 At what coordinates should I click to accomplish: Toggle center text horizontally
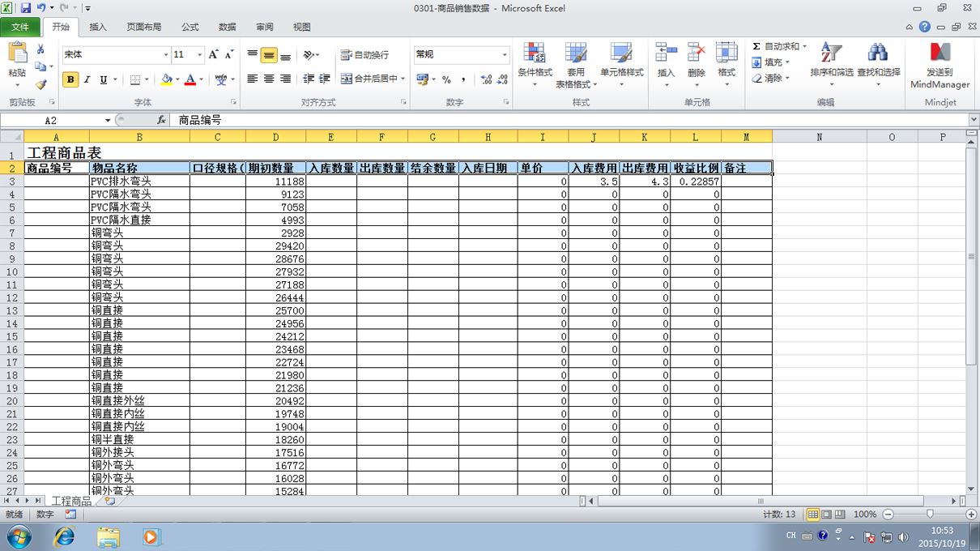click(x=269, y=79)
